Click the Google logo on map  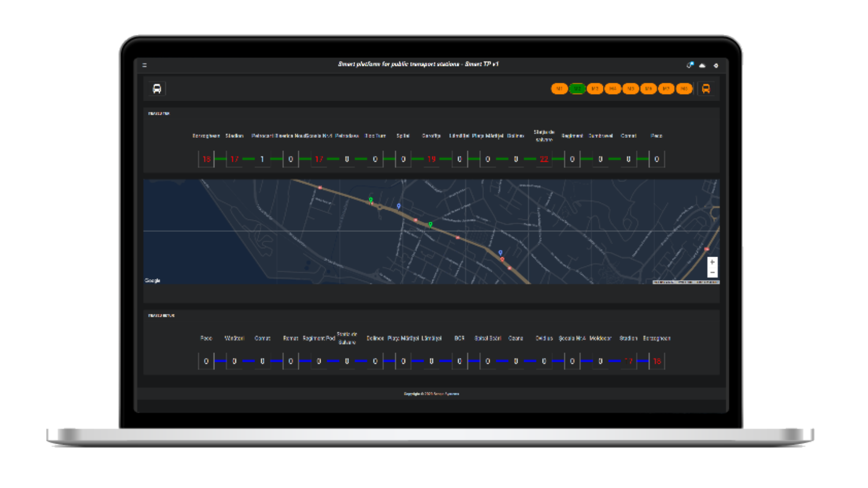click(x=152, y=281)
